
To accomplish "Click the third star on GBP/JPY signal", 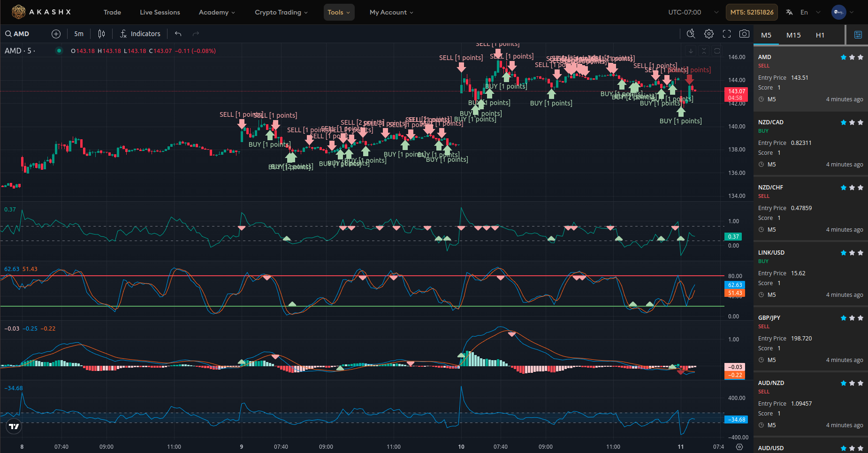I will tap(860, 318).
